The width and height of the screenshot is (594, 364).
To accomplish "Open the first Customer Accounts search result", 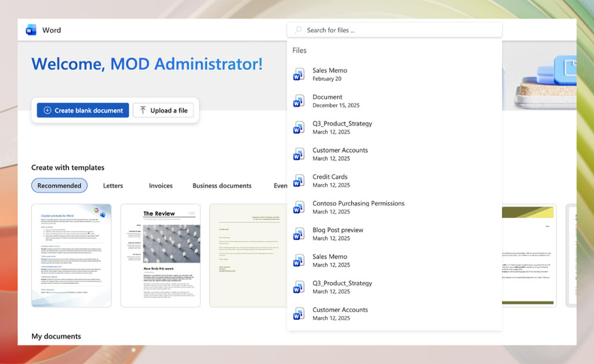I will (340, 154).
